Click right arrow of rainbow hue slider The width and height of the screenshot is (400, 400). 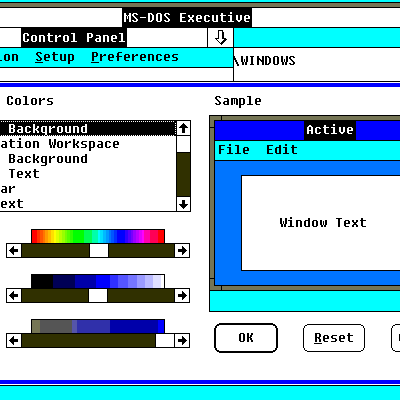(182, 251)
